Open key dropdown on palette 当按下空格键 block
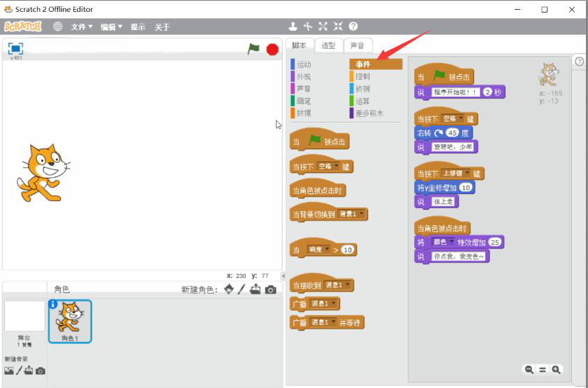 (328, 167)
